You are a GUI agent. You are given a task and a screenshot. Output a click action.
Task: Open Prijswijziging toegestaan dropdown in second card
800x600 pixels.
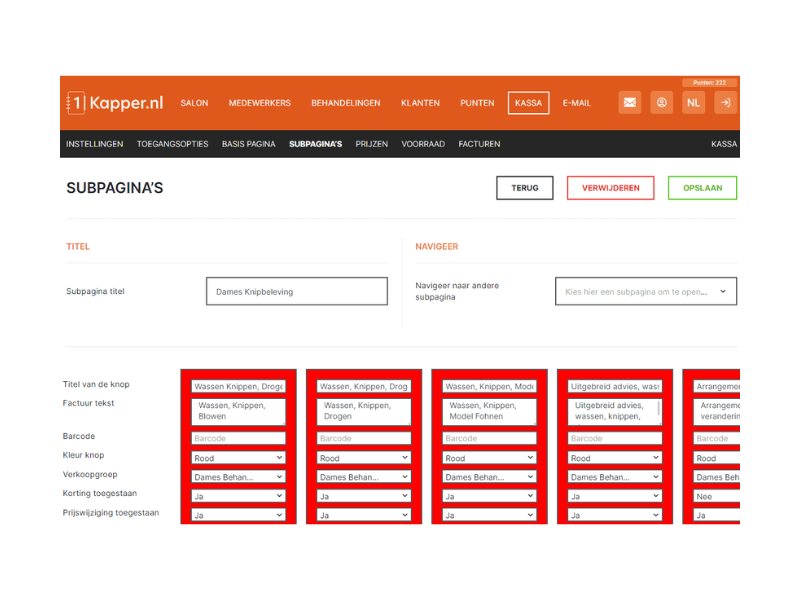pyautogui.click(x=364, y=515)
